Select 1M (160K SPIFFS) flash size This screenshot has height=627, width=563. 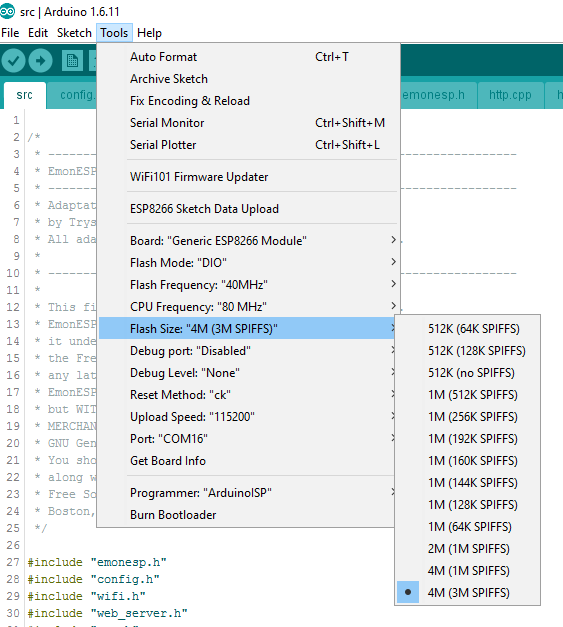[x=468, y=461]
